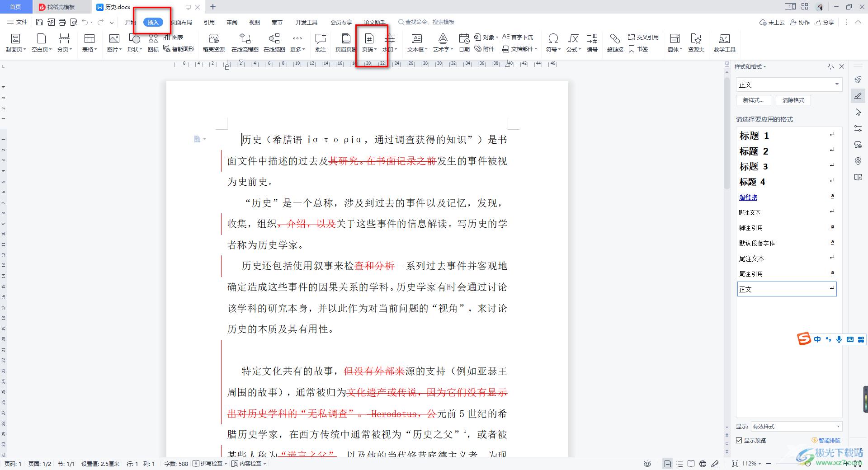Insert a bookmark (书签)
This screenshot has height=470, width=868.
(638, 49)
